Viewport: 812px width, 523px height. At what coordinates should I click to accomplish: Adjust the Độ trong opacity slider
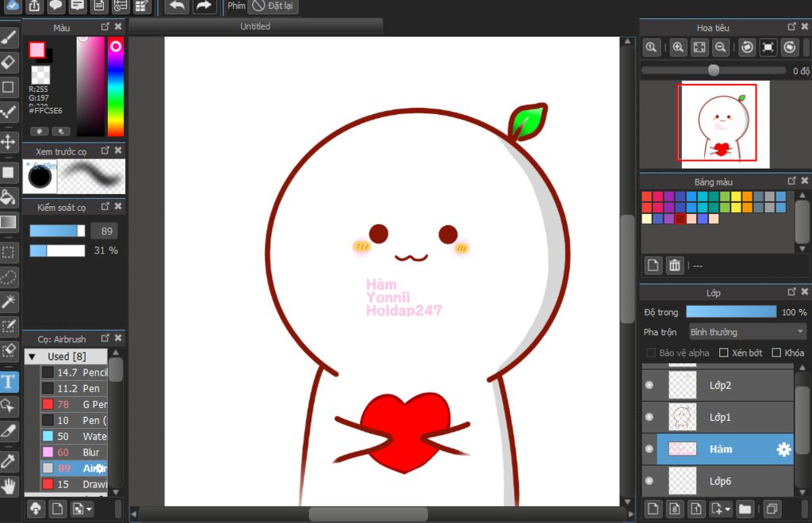[x=730, y=312]
